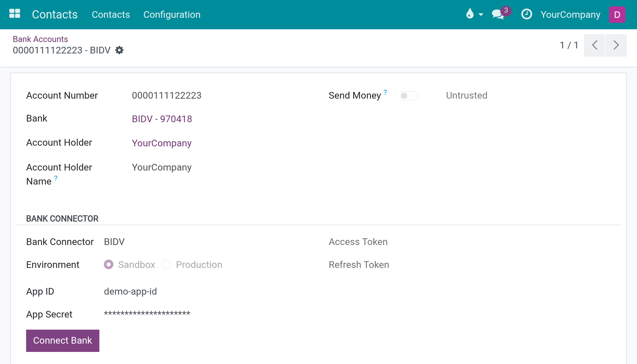This screenshot has height=364, width=637.
Task: Show Send Money help tooltip icon
Action: (x=385, y=92)
